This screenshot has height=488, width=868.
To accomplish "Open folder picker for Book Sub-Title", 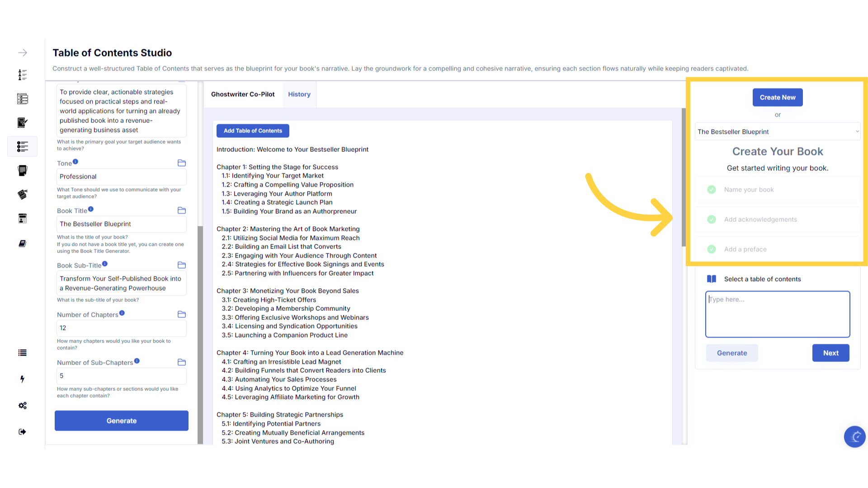I will (x=182, y=265).
